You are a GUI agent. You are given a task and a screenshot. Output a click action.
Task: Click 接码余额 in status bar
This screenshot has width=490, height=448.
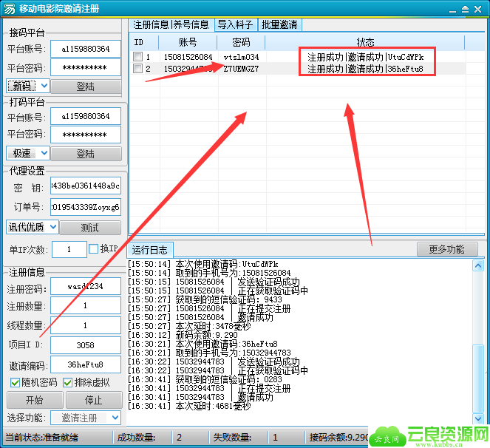pyautogui.click(x=339, y=437)
